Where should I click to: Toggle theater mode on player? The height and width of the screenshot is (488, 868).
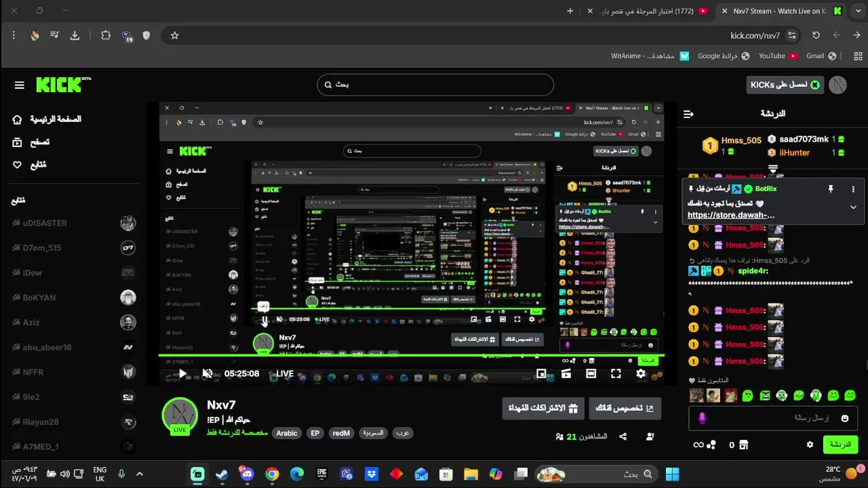coord(591,373)
